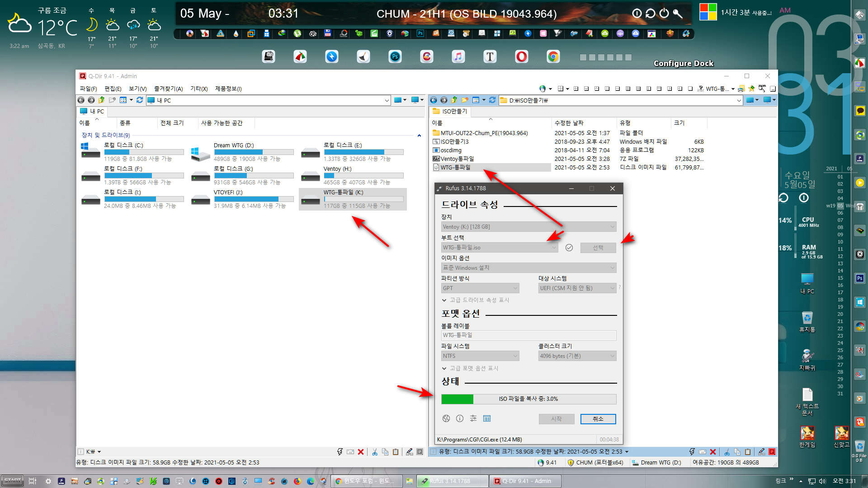Refresh the left pane of Q-Dir

pyautogui.click(x=140, y=100)
